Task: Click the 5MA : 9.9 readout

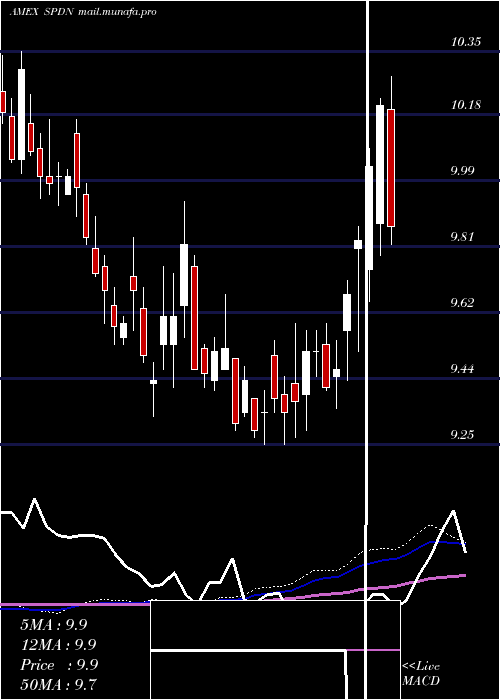Action: (54, 625)
